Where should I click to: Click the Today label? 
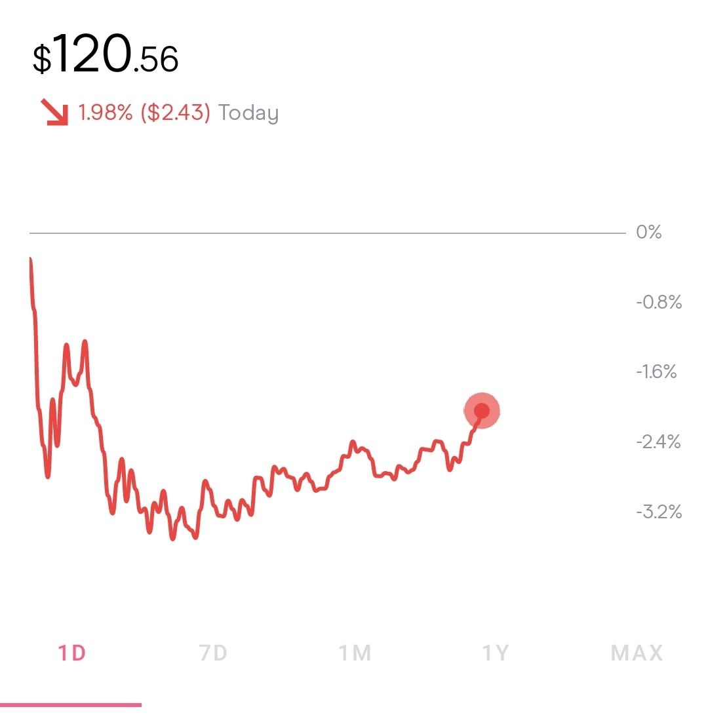coord(248,113)
